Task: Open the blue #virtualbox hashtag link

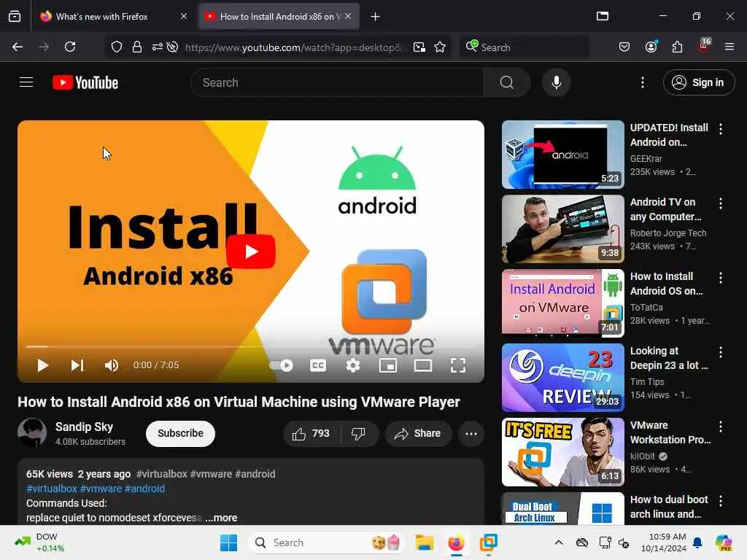Action: click(52, 489)
